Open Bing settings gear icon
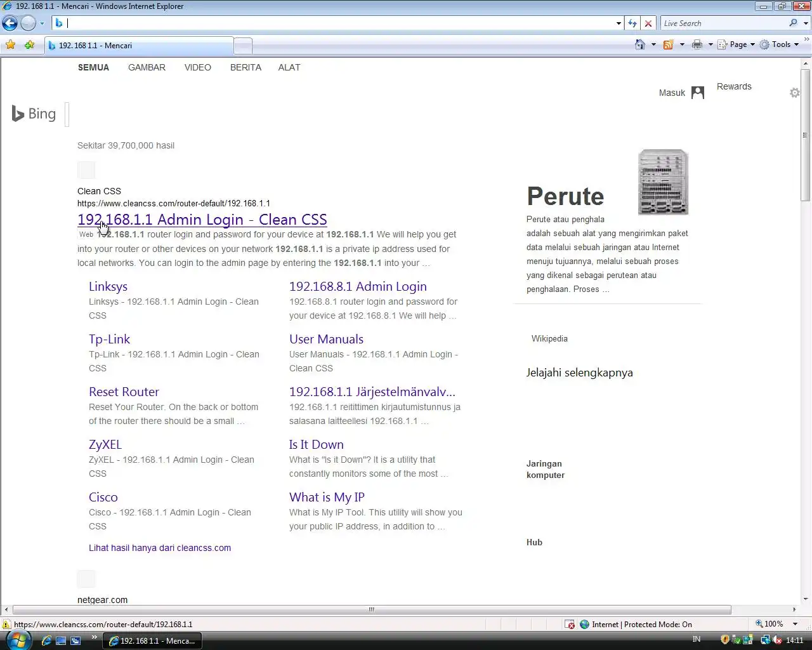 [795, 93]
